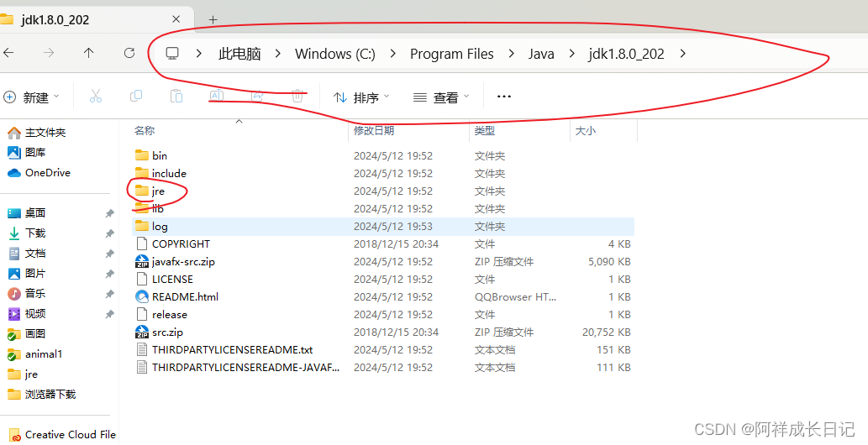Go forward with the forward arrow
This screenshot has height=445, width=868.
tap(50, 53)
